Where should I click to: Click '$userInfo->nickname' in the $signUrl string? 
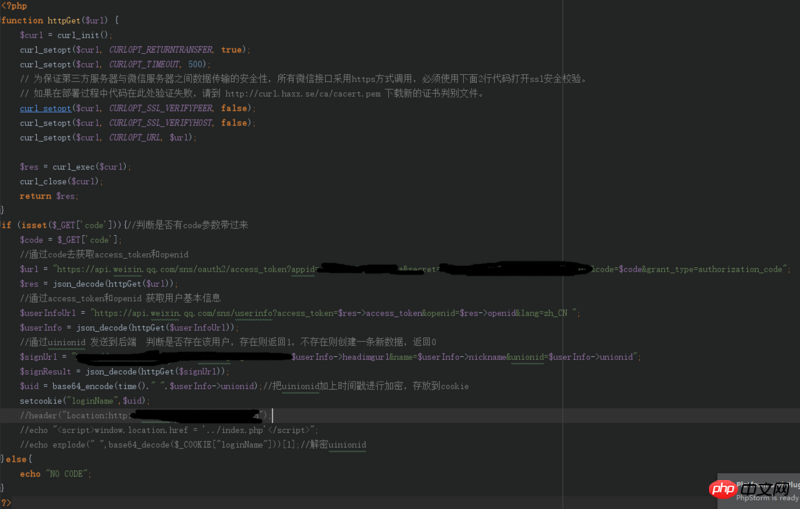(462, 357)
